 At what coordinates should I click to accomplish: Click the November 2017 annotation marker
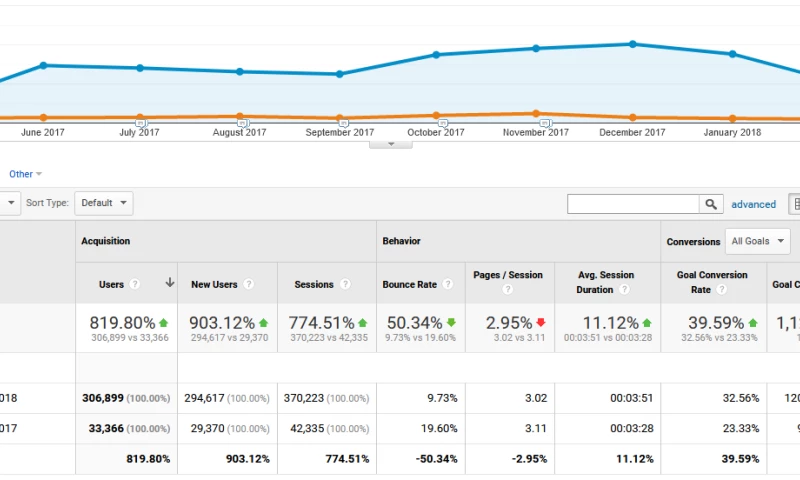545,123
